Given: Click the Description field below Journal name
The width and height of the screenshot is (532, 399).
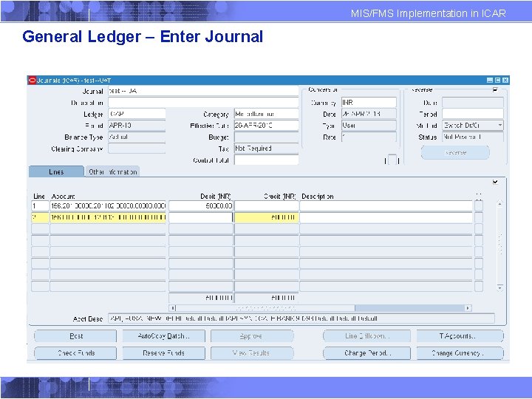Looking at the screenshot, I should [x=203, y=103].
